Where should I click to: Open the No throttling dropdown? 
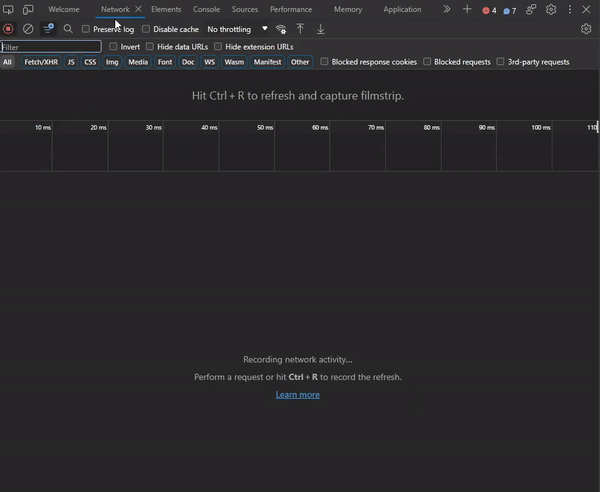[x=237, y=29]
